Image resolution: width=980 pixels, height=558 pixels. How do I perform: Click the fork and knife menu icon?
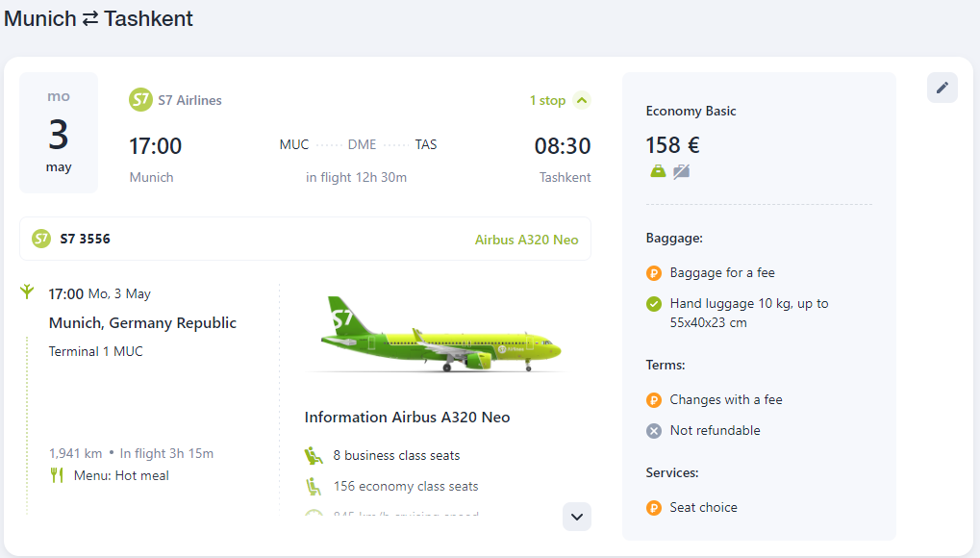coord(57,475)
